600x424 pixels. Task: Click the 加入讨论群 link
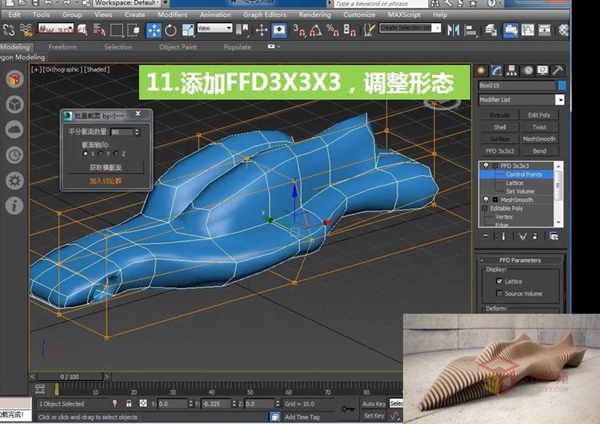tap(105, 181)
